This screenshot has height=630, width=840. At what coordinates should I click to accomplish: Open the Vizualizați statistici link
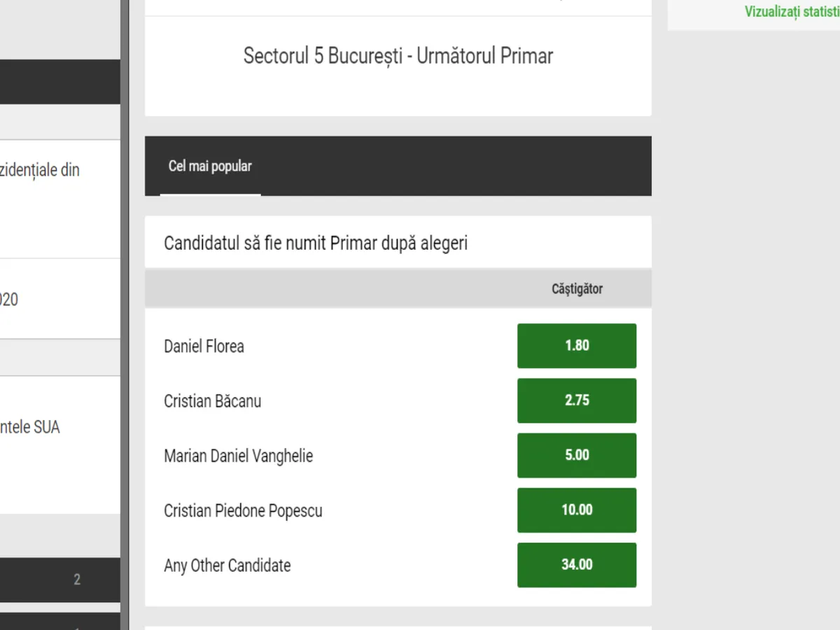pyautogui.click(x=791, y=12)
